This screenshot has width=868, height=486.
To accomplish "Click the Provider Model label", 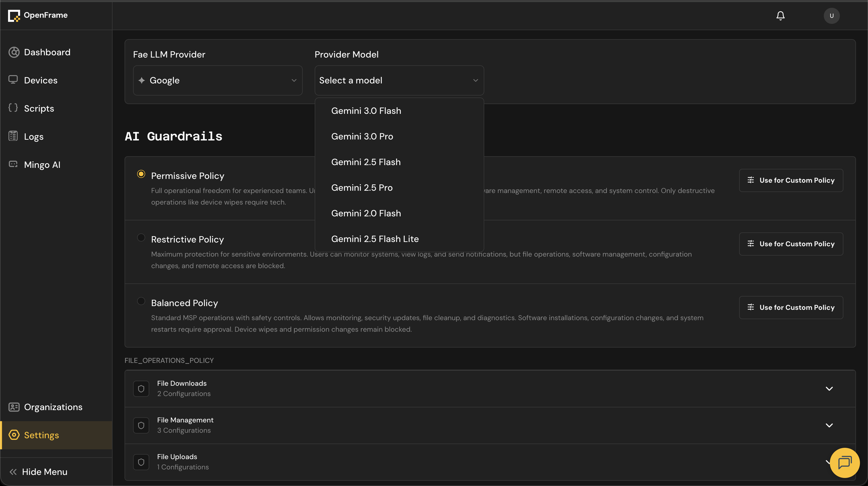I will [x=346, y=54].
